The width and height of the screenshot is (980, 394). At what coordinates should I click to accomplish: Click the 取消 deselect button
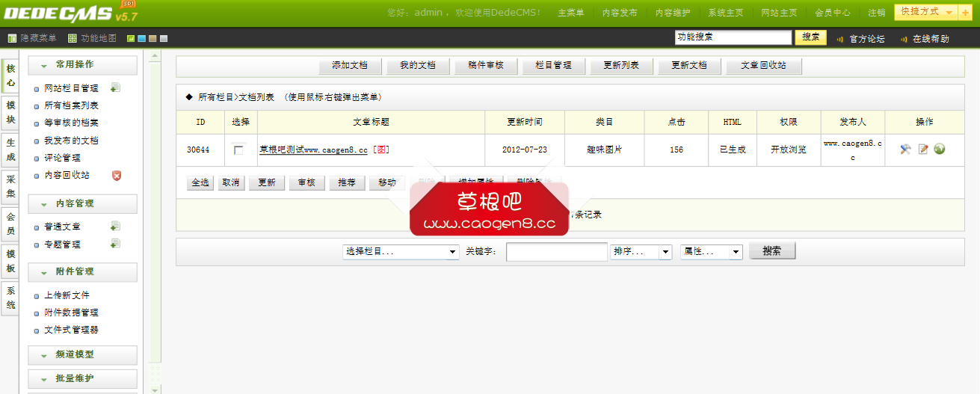click(x=231, y=183)
